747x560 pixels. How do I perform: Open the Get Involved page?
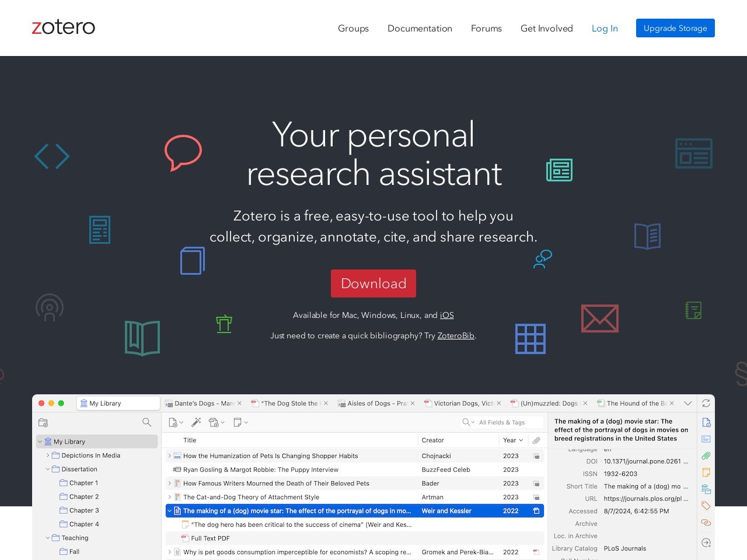tap(547, 28)
